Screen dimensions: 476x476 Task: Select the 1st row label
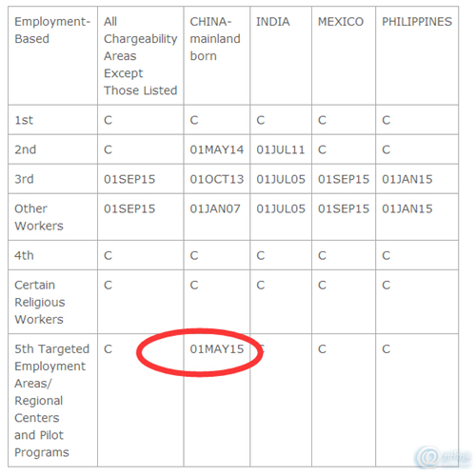[24, 120]
